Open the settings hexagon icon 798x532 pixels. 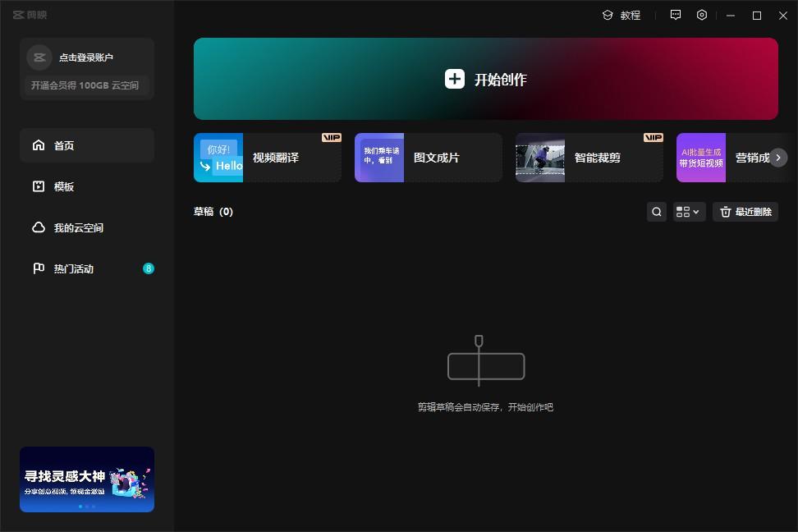tap(702, 15)
